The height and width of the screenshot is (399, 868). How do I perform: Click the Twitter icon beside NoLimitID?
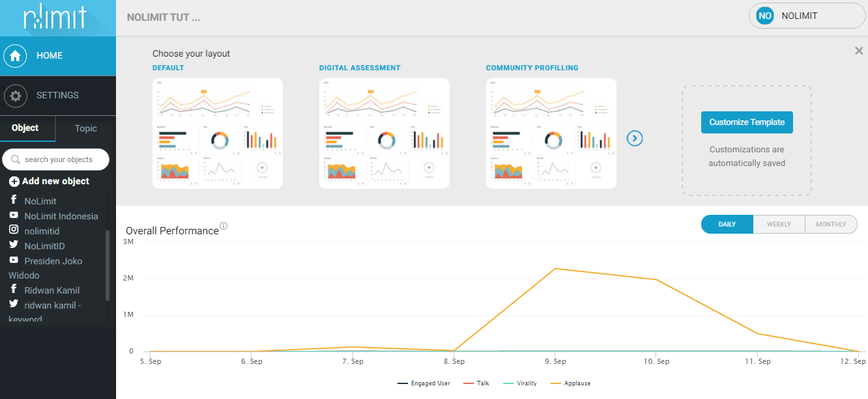point(14,245)
